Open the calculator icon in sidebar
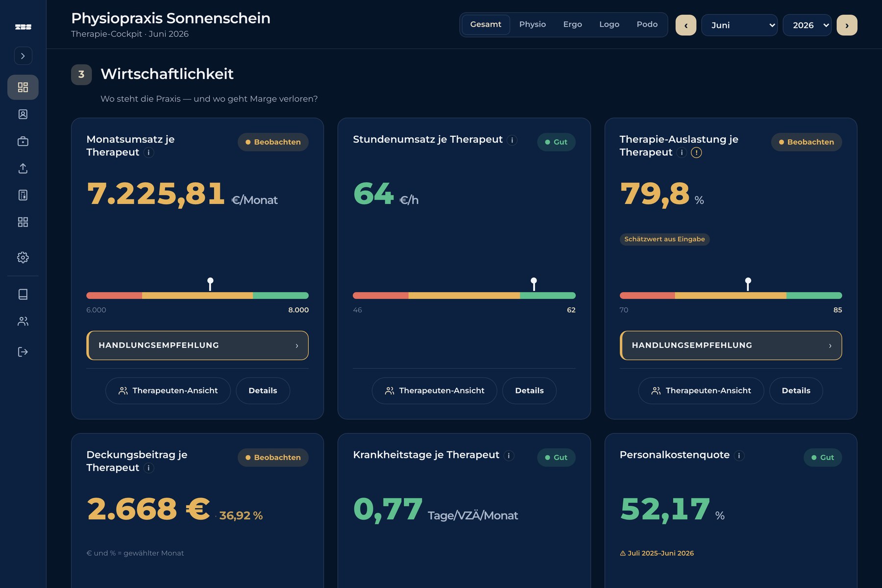The width and height of the screenshot is (882, 588). [23, 195]
